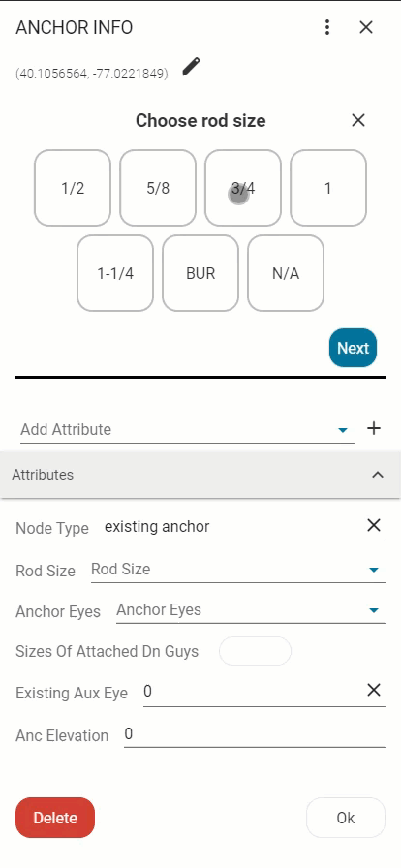The width and height of the screenshot is (401, 868).
Task: Select the BUR rod option
Action: [200, 273]
